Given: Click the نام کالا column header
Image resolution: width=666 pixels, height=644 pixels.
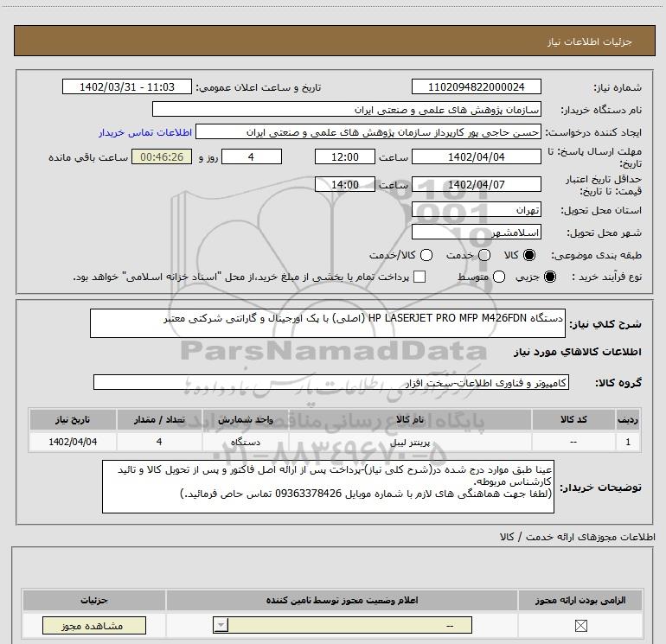Looking at the screenshot, I should 410,419.
